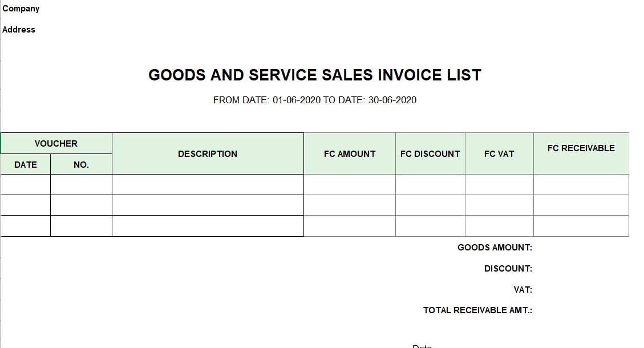Select the NO. column header

point(82,164)
